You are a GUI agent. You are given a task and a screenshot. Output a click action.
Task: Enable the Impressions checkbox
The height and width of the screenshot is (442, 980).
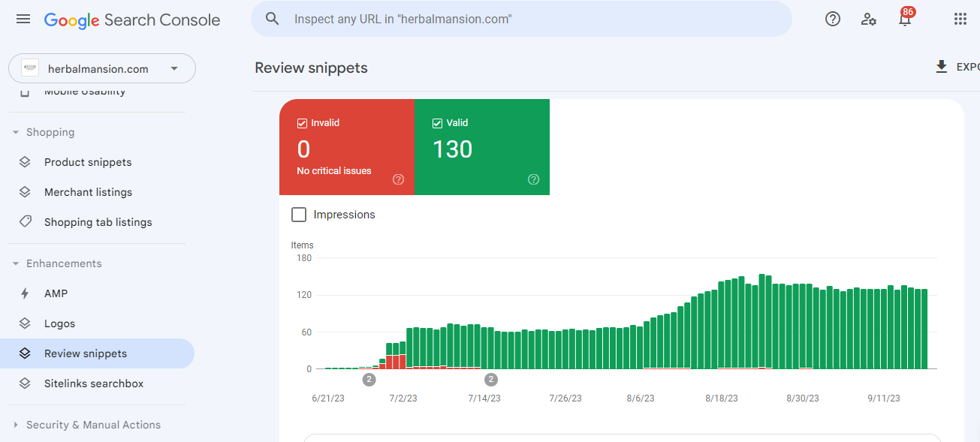click(x=299, y=215)
